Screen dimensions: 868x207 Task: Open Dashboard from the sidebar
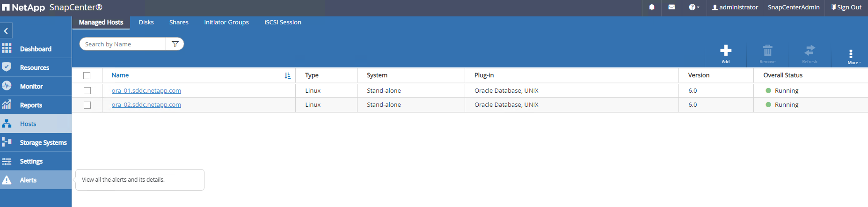point(36,49)
